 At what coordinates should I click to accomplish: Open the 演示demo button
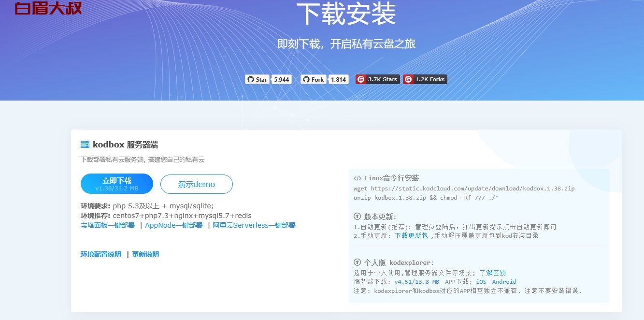click(x=197, y=184)
